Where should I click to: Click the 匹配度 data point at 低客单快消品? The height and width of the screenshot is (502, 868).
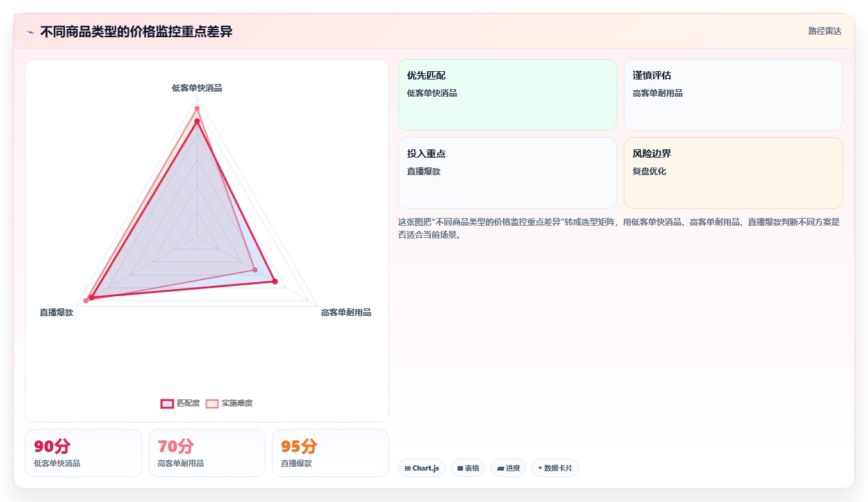coord(197,121)
